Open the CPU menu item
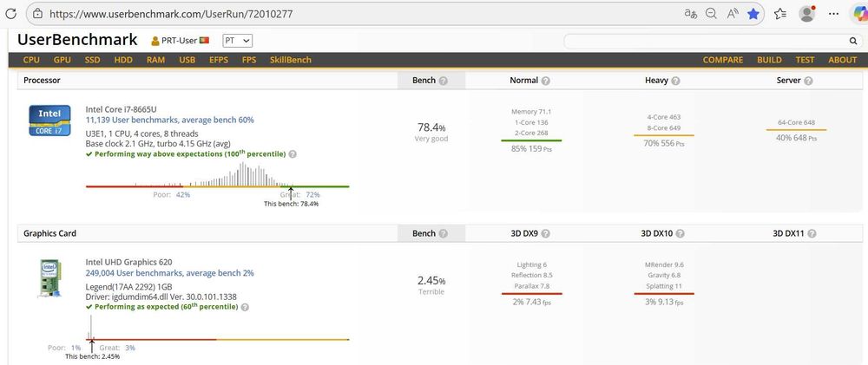Viewport: 868px width, 365px height. point(31,60)
